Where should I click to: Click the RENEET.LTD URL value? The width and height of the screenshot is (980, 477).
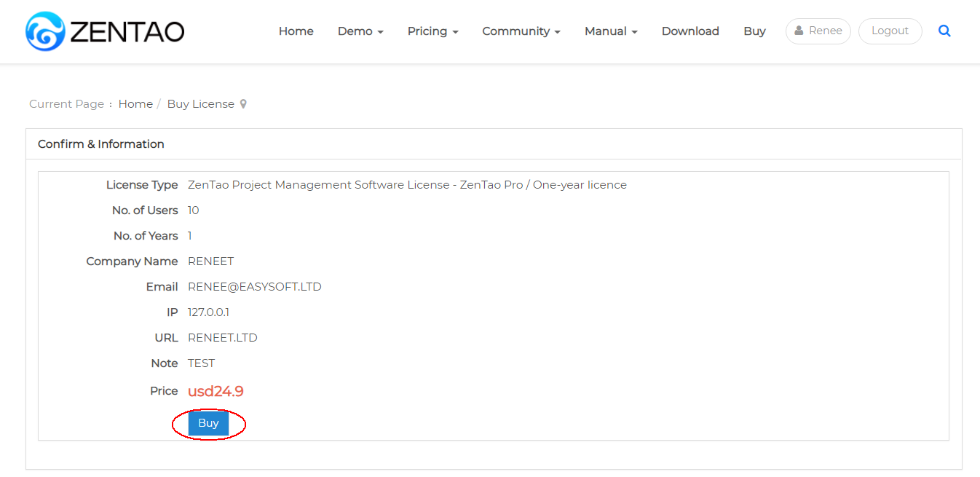pos(223,338)
